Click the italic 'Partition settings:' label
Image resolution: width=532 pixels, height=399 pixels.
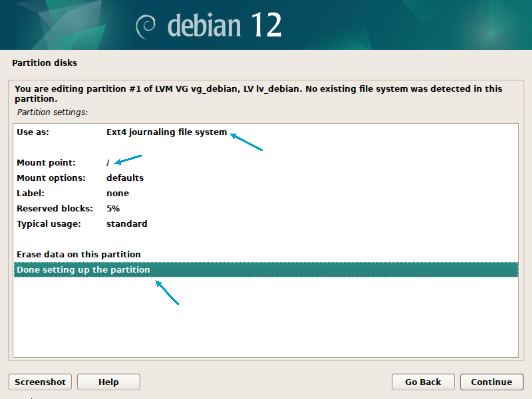click(x=52, y=112)
